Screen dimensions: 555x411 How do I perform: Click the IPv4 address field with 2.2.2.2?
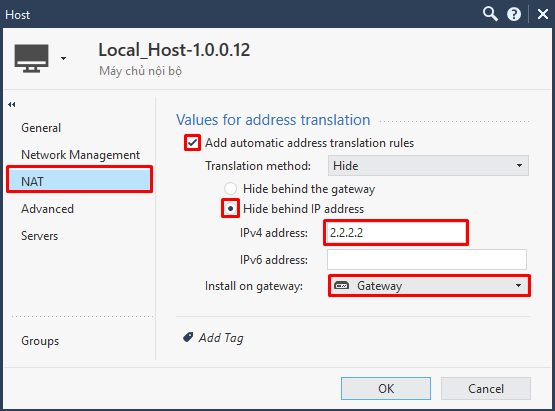click(x=396, y=233)
